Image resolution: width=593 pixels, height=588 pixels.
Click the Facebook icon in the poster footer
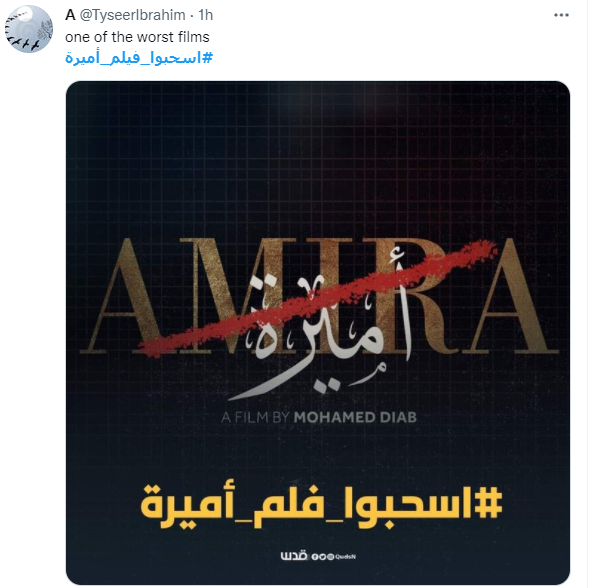coord(315,557)
